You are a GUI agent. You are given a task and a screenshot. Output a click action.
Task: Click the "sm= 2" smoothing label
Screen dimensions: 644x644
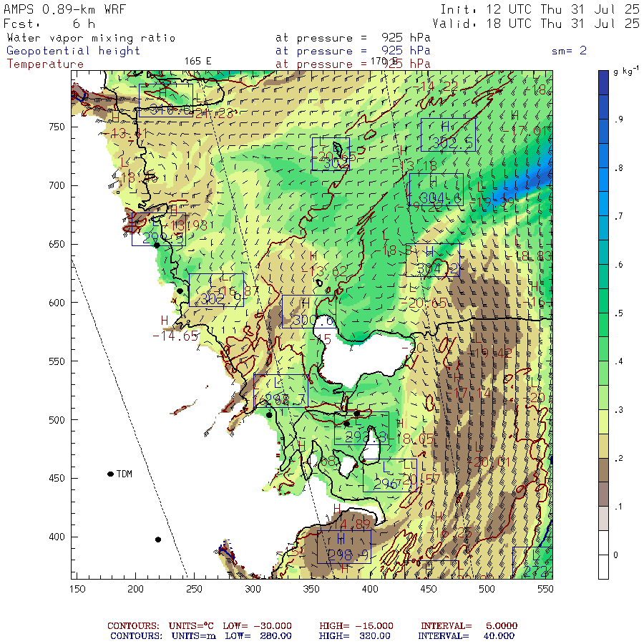click(569, 51)
